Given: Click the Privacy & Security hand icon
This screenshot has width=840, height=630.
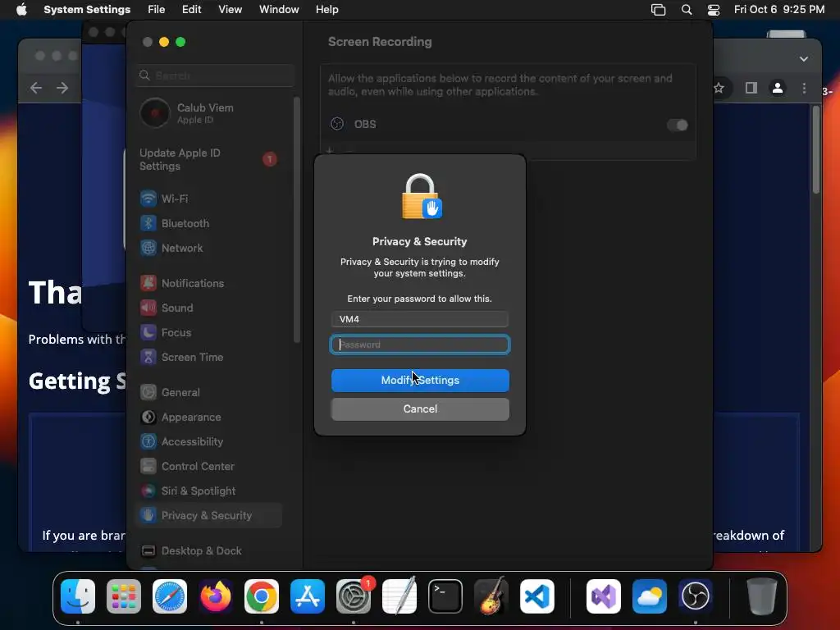Looking at the screenshot, I should click(148, 516).
